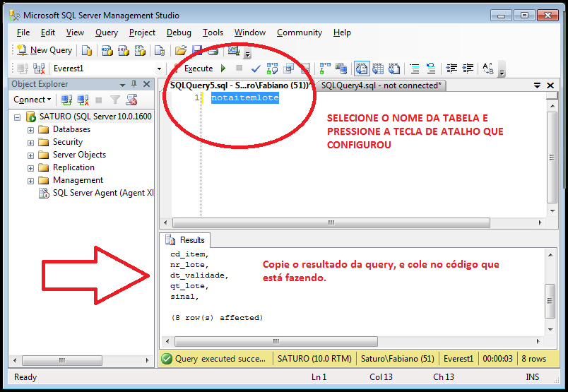Screen dimensions: 568x392
Task: Click the Object Explorer last toolbar icon
Action: tap(131, 100)
